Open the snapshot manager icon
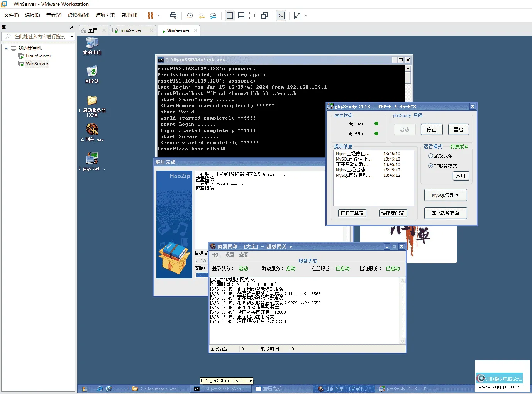This screenshot has height=394, width=532. click(x=213, y=15)
